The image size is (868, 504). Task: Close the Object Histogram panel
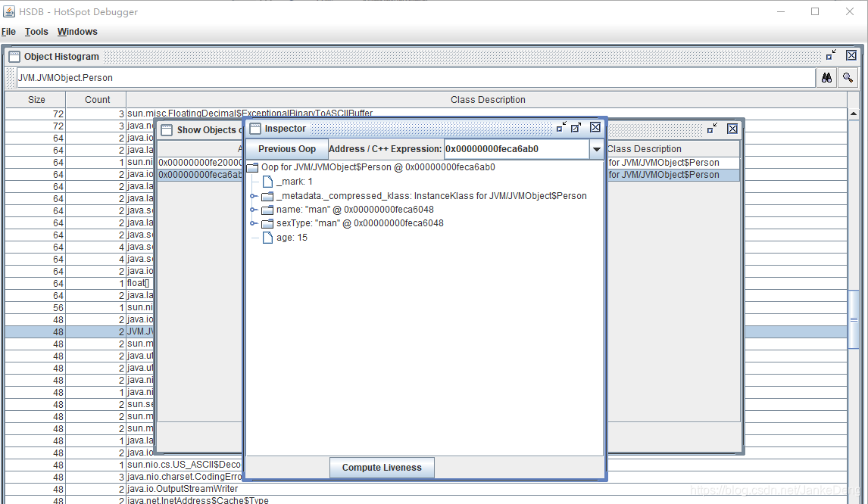click(851, 55)
